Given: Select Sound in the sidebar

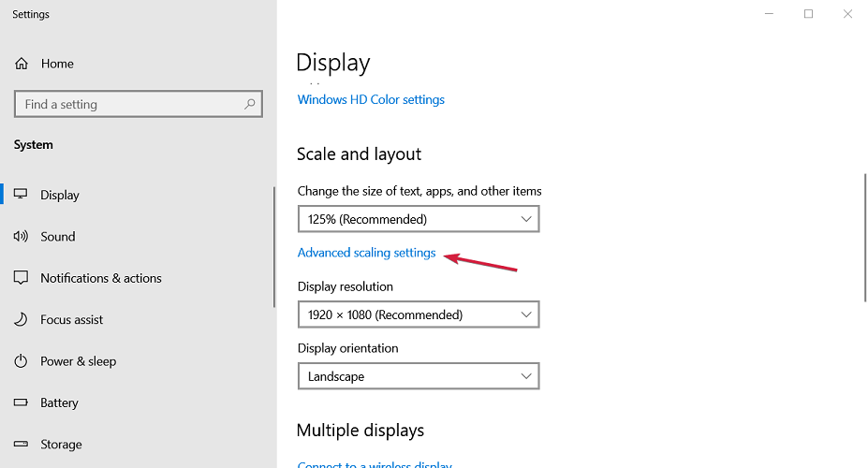Looking at the screenshot, I should 58,237.
